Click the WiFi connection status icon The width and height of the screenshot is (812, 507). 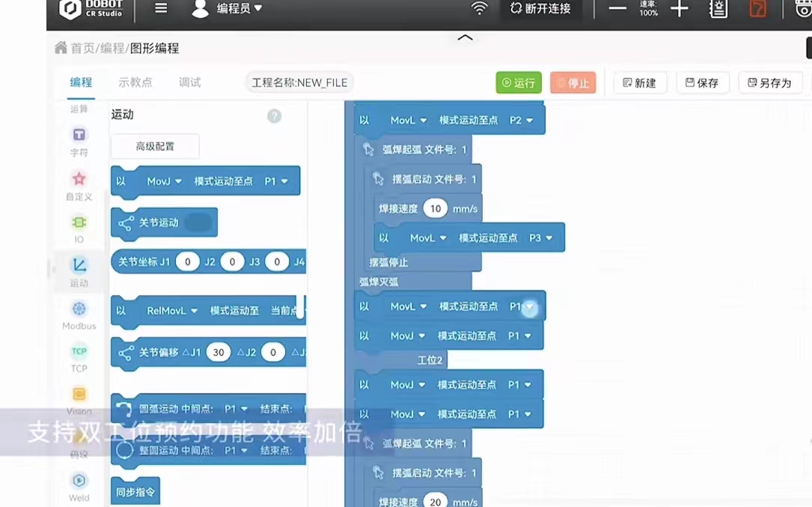coord(479,9)
